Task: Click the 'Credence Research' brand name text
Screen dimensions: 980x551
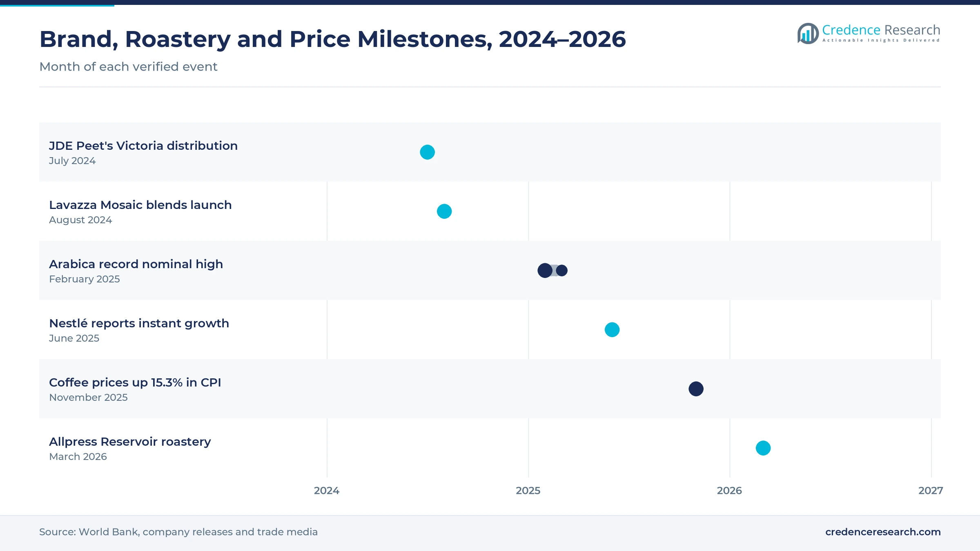Action: tap(881, 30)
